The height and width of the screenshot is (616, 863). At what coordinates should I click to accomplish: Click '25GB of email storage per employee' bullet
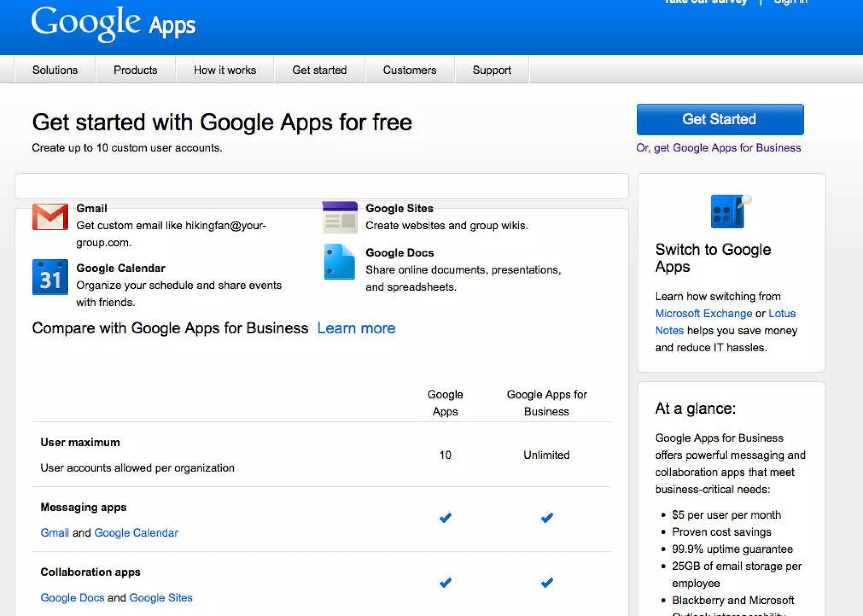(737, 575)
